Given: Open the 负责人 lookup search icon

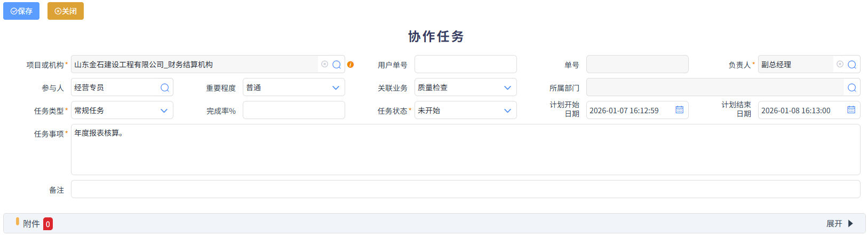Looking at the screenshot, I should [x=852, y=65].
